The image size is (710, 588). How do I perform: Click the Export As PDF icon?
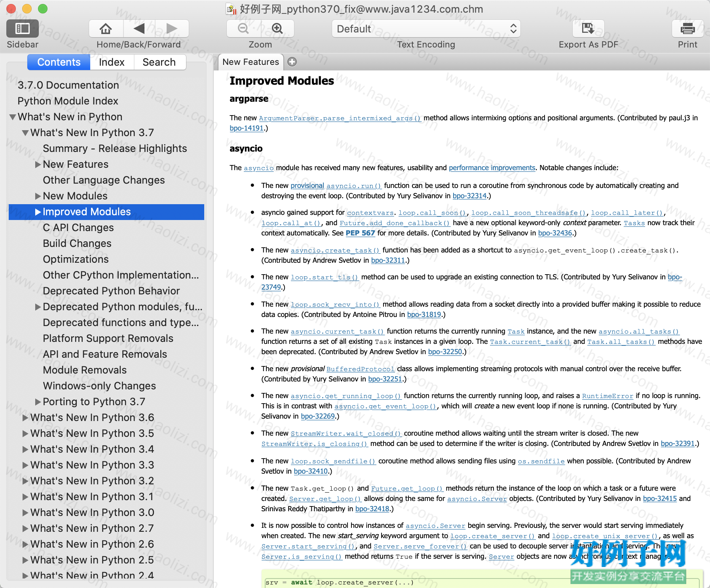[x=588, y=28]
